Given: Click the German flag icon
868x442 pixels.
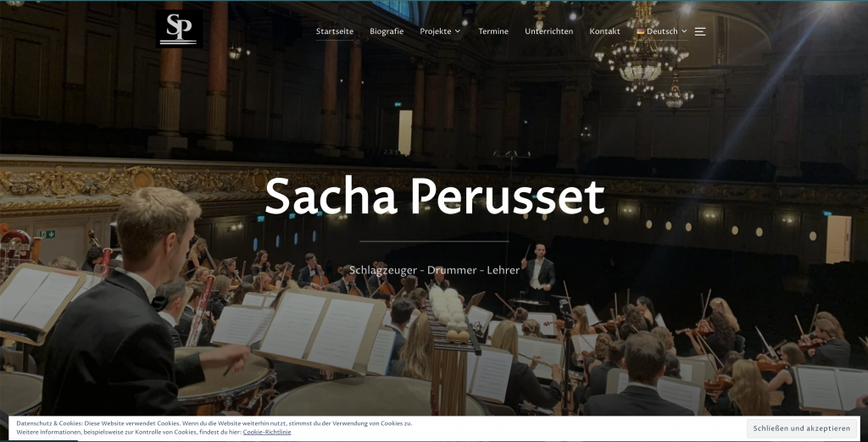Looking at the screenshot, I should coord(641,31).
